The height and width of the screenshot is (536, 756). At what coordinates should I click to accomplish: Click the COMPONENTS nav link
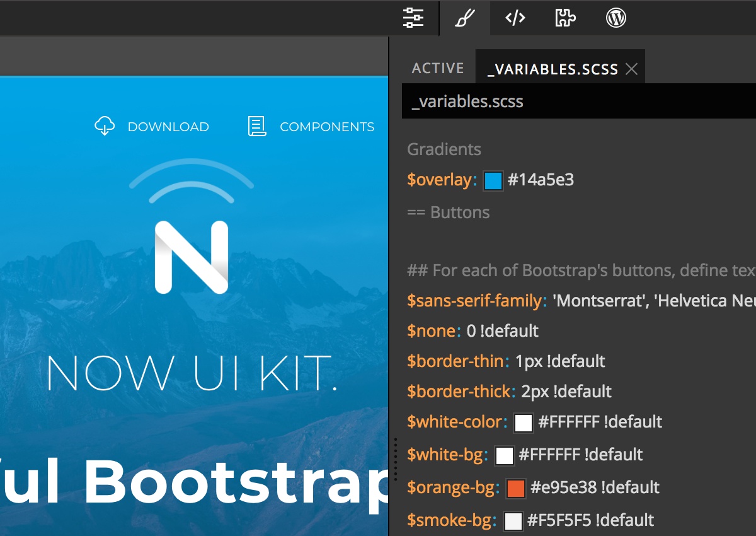click(327, 127)
